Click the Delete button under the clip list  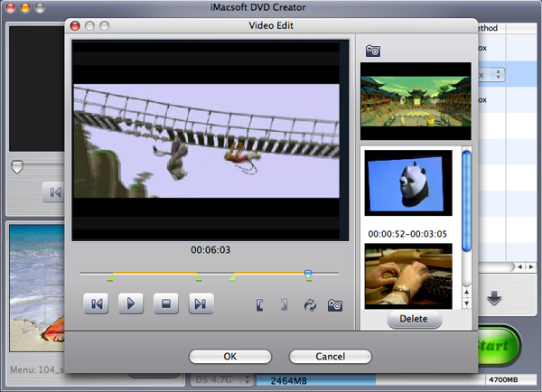point(414,319)
